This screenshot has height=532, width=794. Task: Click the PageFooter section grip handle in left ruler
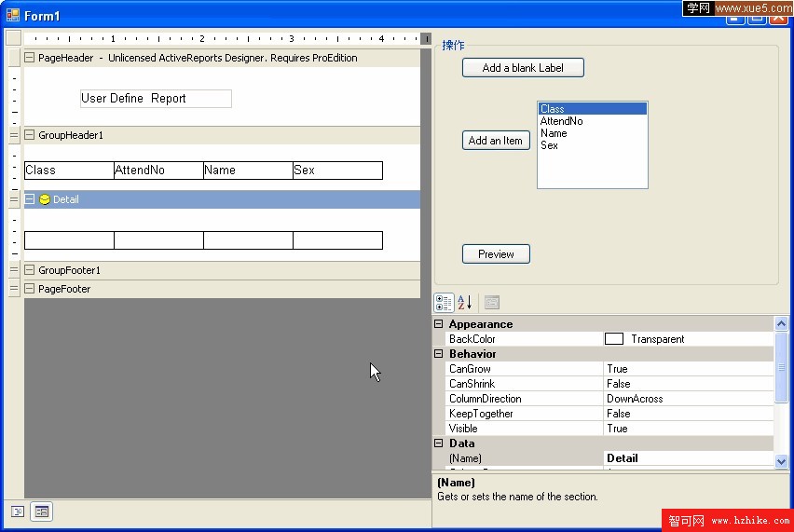point(14,289)
